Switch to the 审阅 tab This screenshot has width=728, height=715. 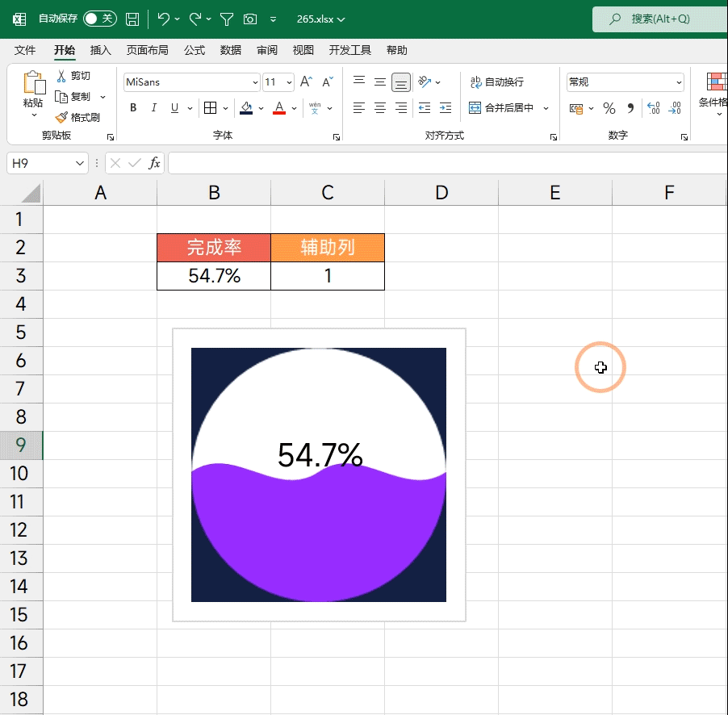(267, 50)
